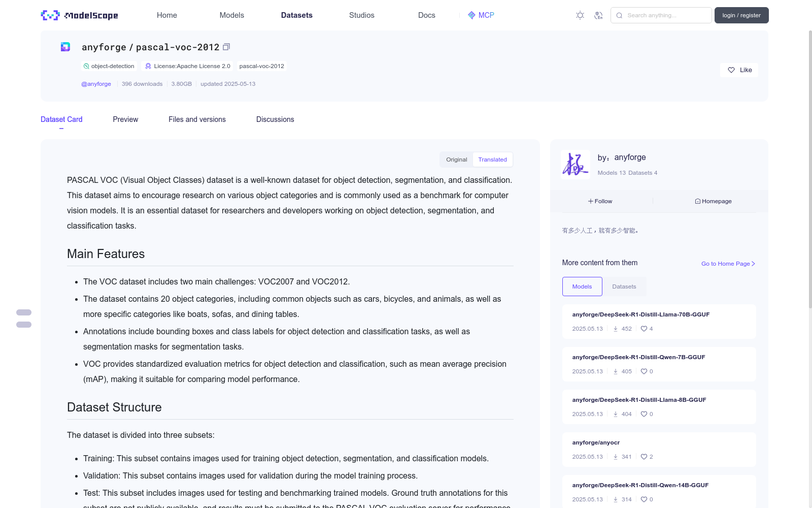Click the "More content from them" text
The width and height of the screenshot is (812, 508).
(600, 263)
